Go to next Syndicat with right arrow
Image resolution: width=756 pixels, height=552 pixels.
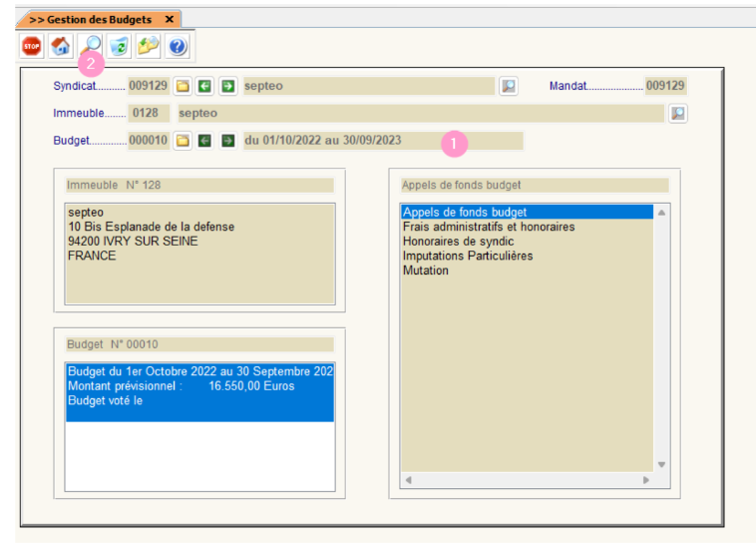point(227,86)
